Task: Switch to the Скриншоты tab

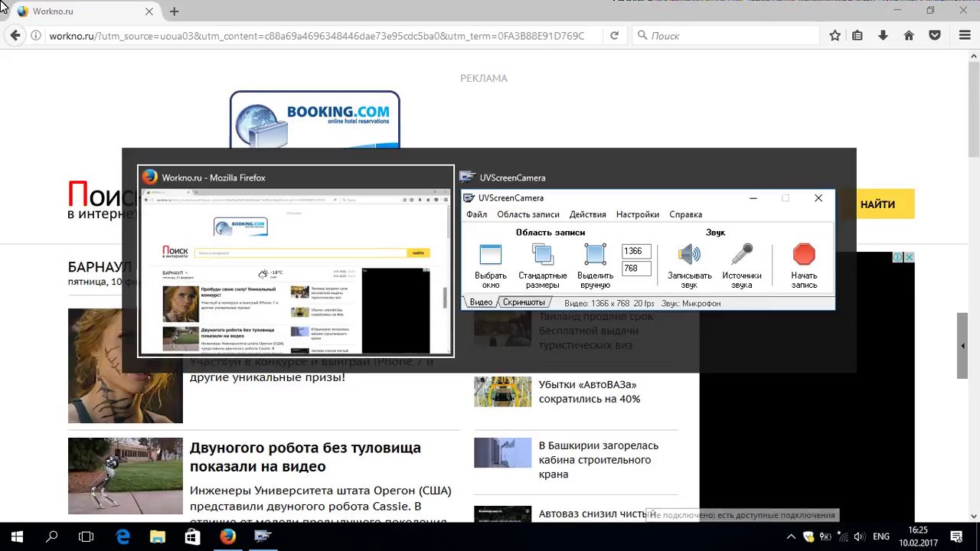Action: click(x=524, y=302)
